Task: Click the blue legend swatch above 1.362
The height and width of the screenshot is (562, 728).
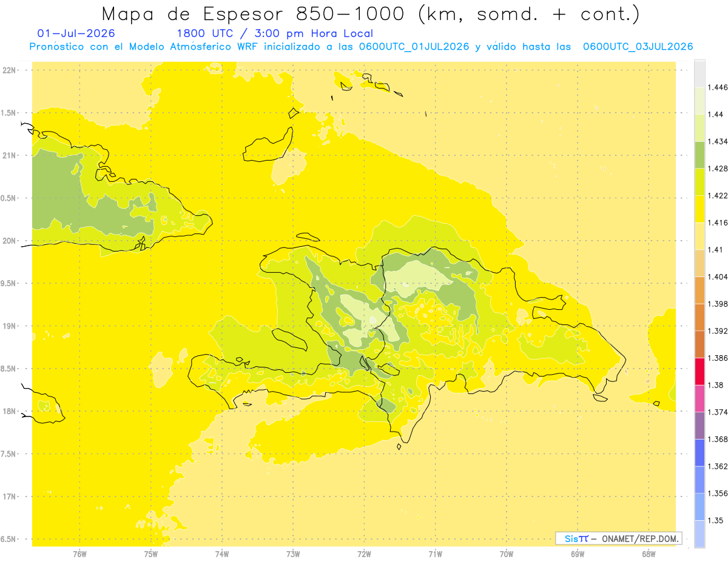Action: (700, 452)
